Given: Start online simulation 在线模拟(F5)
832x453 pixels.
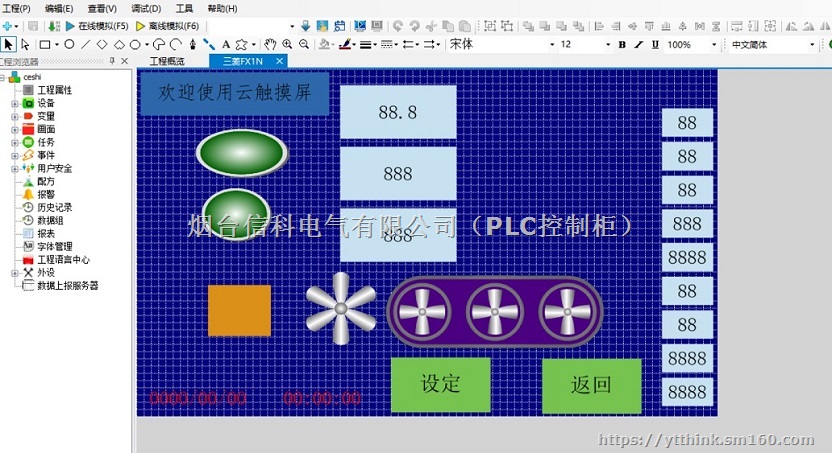Looking at the screenshot, I should click(x=97, y=26).
